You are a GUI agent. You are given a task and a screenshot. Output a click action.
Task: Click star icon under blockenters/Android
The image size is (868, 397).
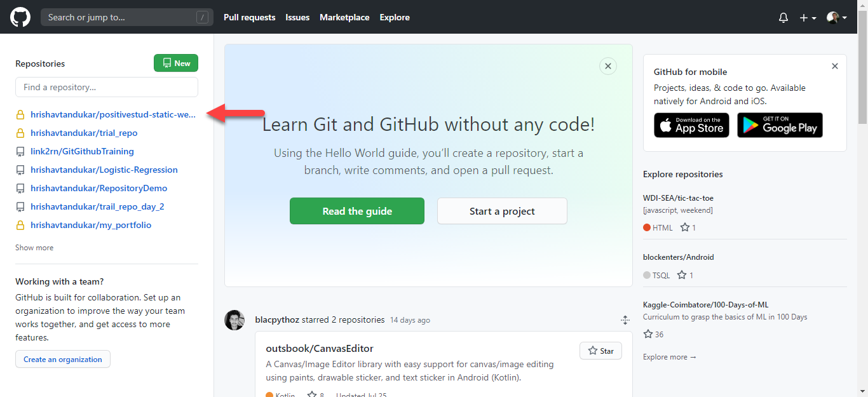pos(682,275)
